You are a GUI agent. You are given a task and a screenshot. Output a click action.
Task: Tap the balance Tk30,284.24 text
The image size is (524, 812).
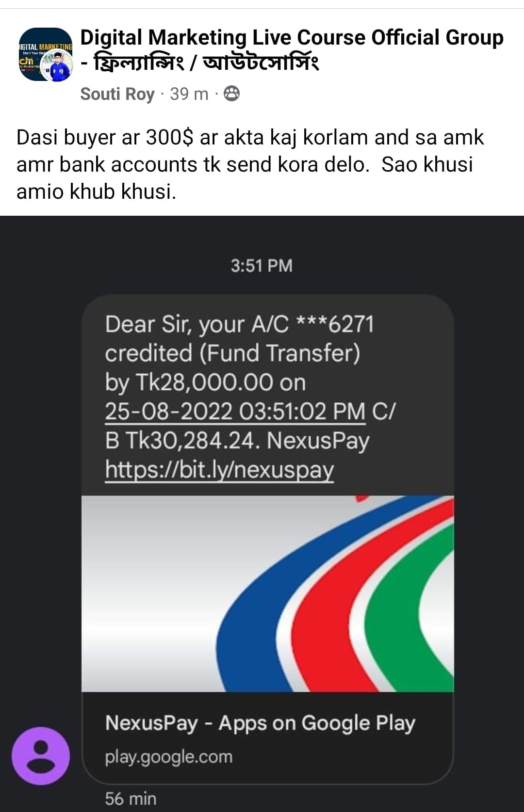[190, 441]
